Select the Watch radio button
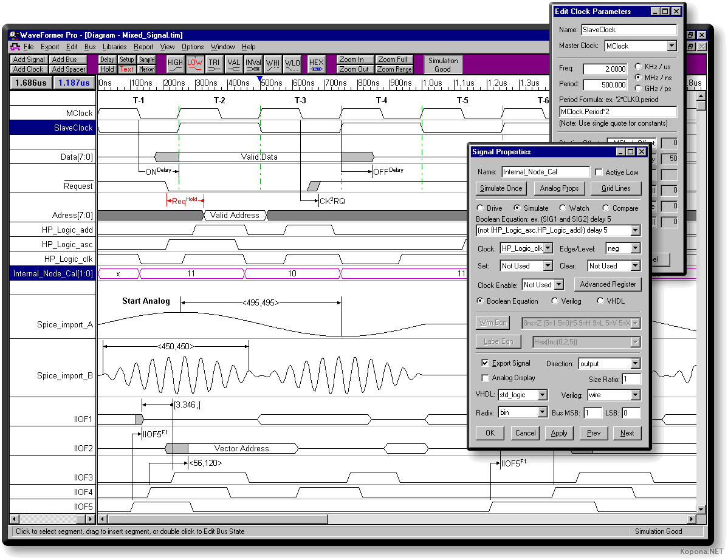This screenshot has height=560, width=728. [x=563, y=208]
